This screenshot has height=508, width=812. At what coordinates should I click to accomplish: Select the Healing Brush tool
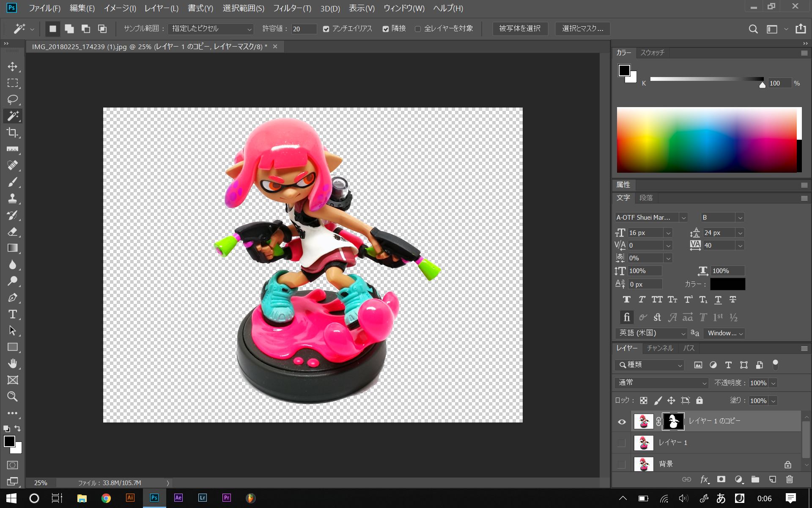[x=12, y=166]
